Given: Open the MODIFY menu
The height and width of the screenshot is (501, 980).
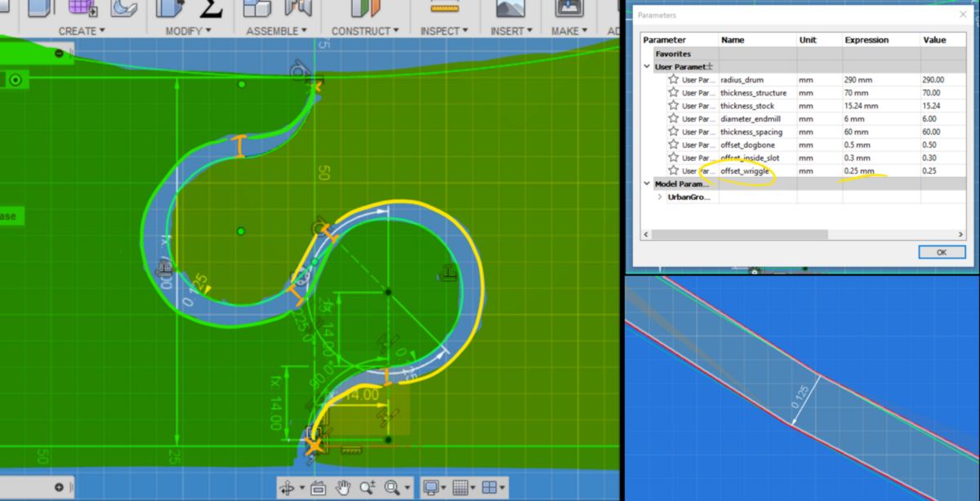Looking at the screenshot, I should [188, 31].
